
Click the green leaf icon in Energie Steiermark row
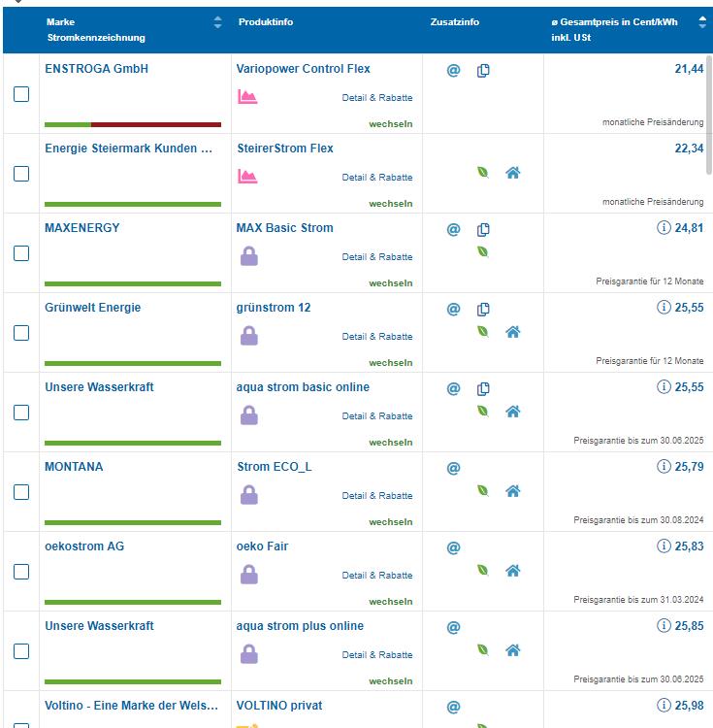click(483, 172)
